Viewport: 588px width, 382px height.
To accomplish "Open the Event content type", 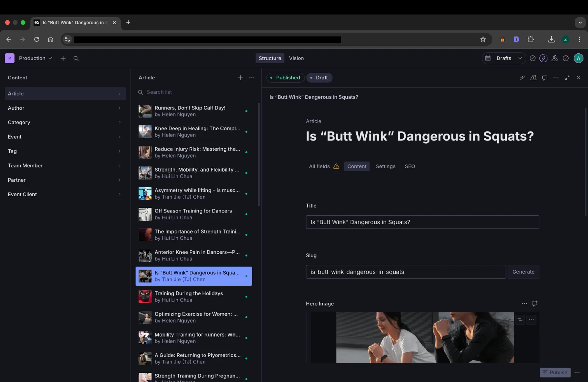I will [x=65, y=137].
